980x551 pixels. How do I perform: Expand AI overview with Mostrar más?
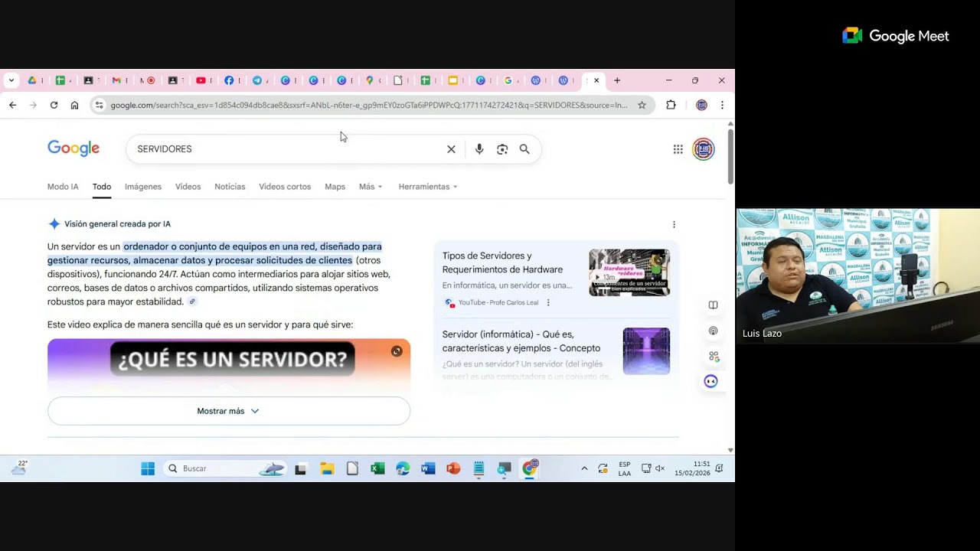pos(229,411)
